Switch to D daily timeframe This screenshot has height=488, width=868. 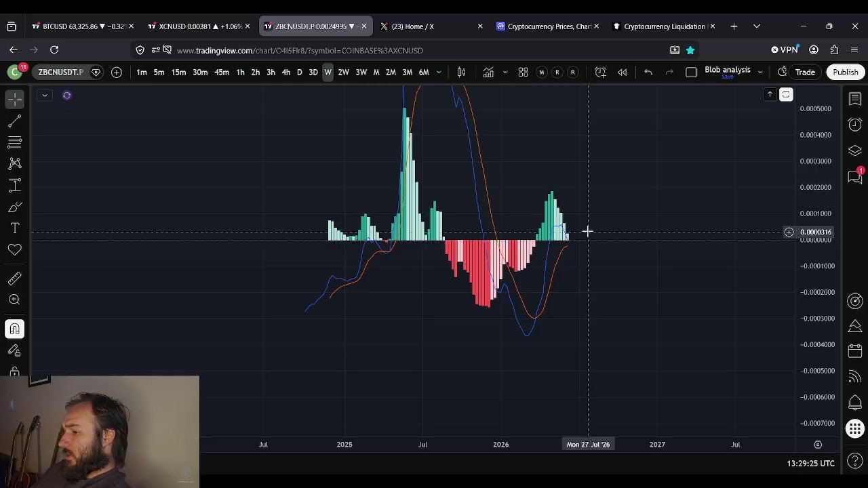click(299, 72)
